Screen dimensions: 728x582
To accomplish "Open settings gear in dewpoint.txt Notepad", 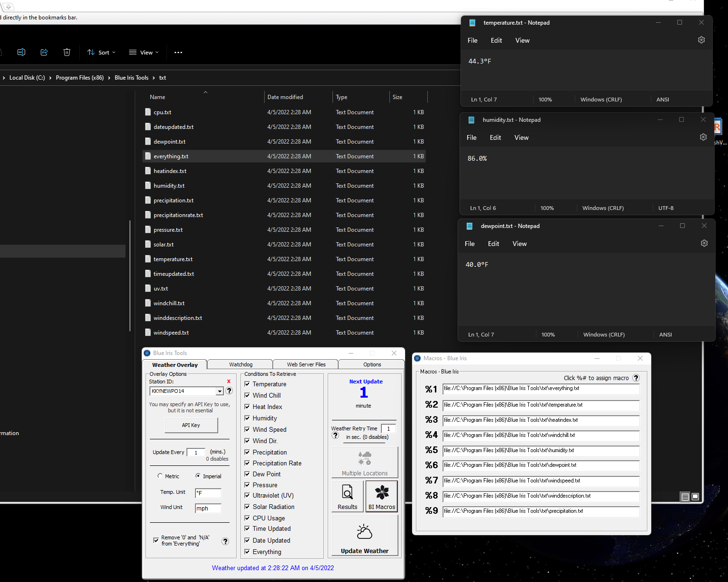I will [704, 243].
